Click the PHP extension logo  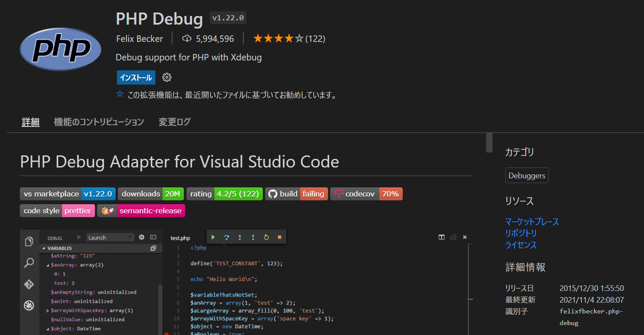click(x=60, y=49)
